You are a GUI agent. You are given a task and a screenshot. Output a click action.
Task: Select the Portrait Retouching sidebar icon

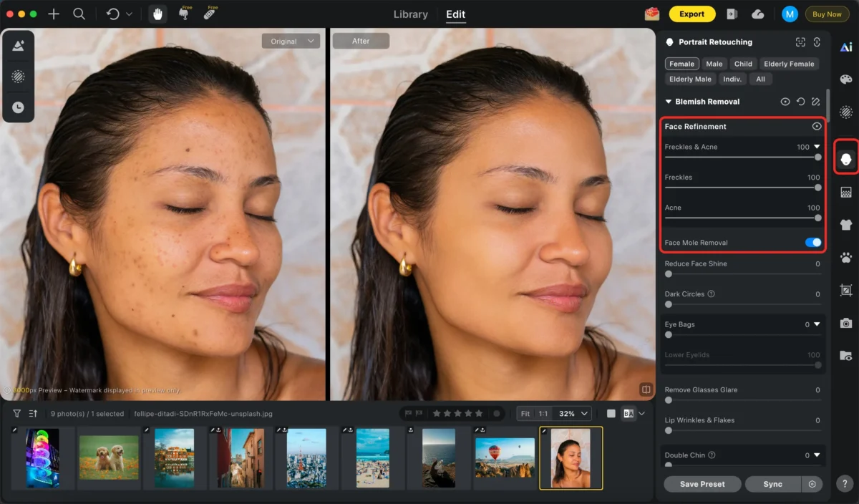[x=845, y=158]
